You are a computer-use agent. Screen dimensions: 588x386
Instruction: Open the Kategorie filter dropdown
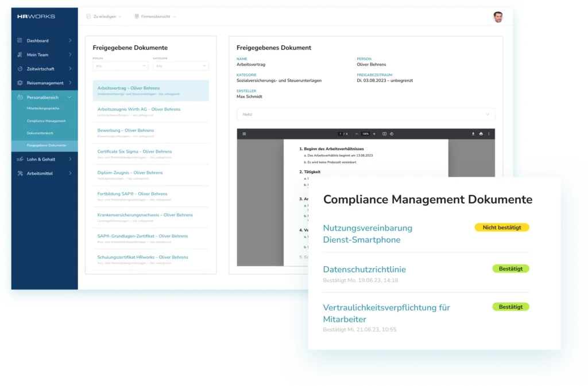click(x=180, y=66)
